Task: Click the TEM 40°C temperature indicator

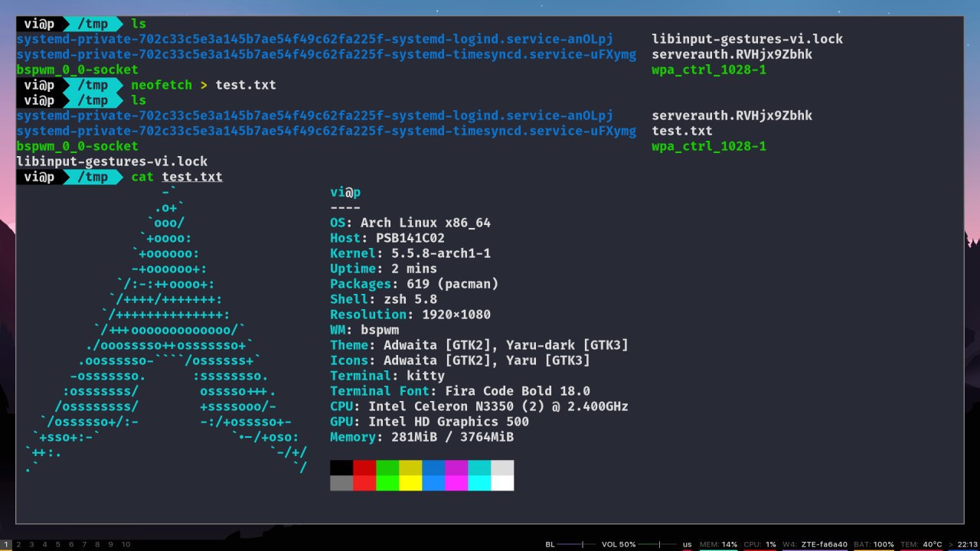Action: pyautogui.click(x=921, y=545)
